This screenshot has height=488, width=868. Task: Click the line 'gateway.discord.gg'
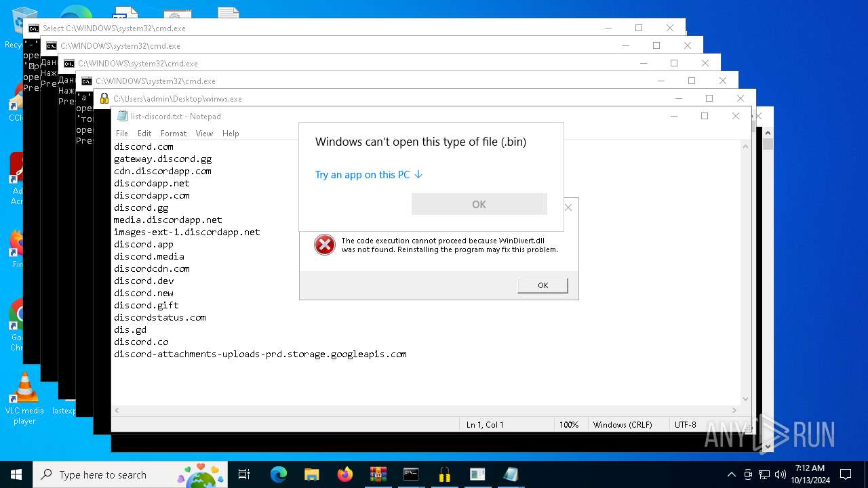(x=163, y=159)
